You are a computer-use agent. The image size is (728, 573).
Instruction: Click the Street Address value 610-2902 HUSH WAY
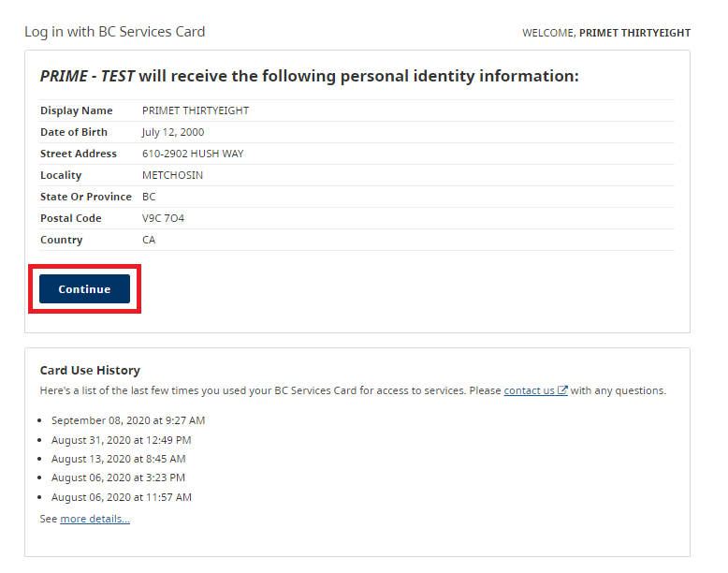[x=193, y=154]
